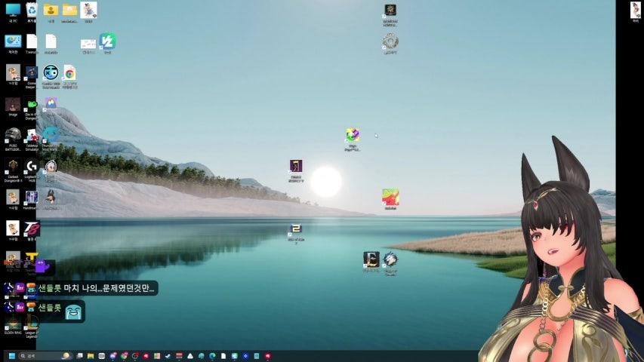Open the Control Panel desktop icon
The image size is (644, 362).
13,44
